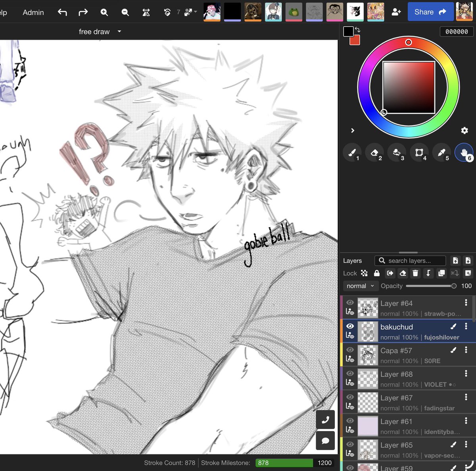This screenshot has width=476, height=471.
Task: Hide the Capa #57 layer
Action: (350, 350)
